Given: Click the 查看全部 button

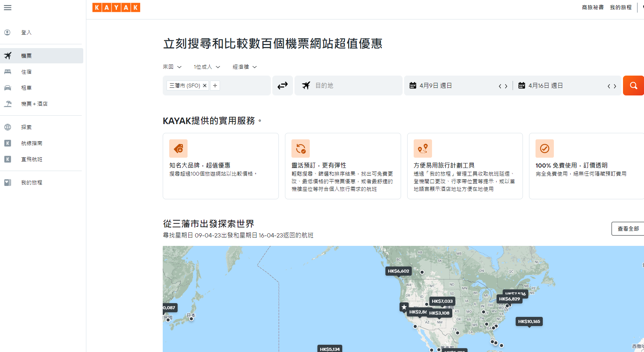Looking at the screenshot, I should [x=628, y=229].
